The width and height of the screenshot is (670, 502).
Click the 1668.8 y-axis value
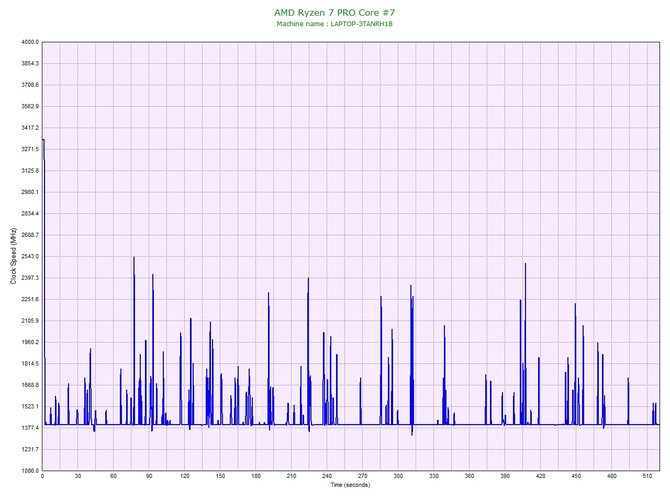(30, 385)
